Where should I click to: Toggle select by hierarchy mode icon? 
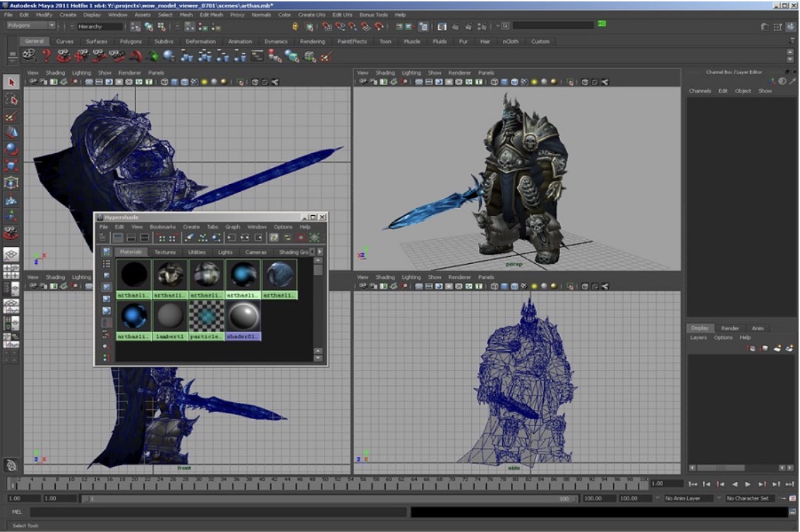tap(135, 26)
